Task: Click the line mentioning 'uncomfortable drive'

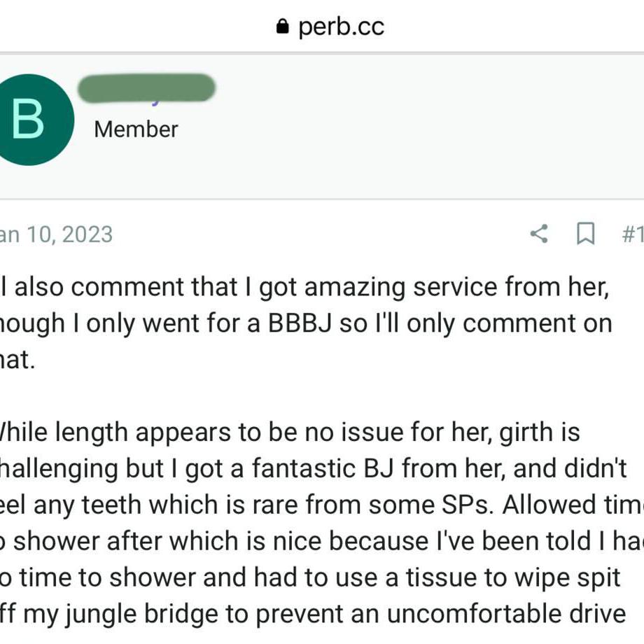Action: pos(313,614)
